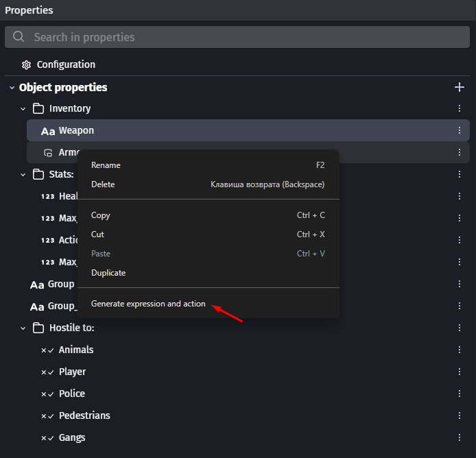The height and width of the screenshot is (458, 476).
Task: Toggle the Police boolean icon
Action: click(x=47, y=394)
